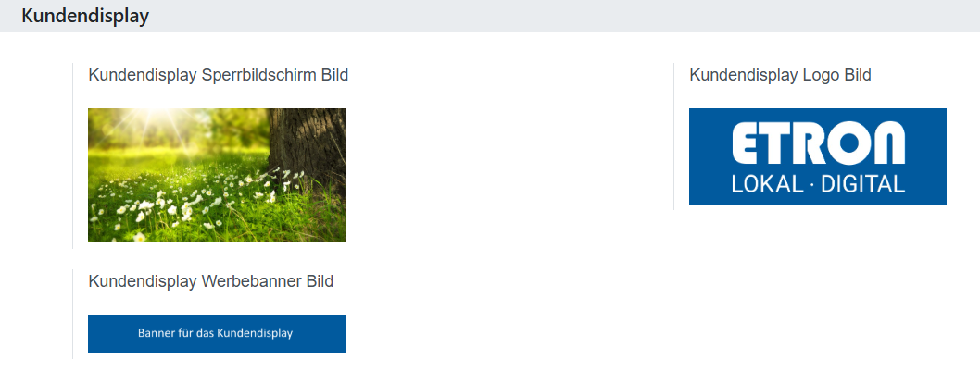Select the Kundendisplay Sperrbildschirm Bild label

point(218,75)
